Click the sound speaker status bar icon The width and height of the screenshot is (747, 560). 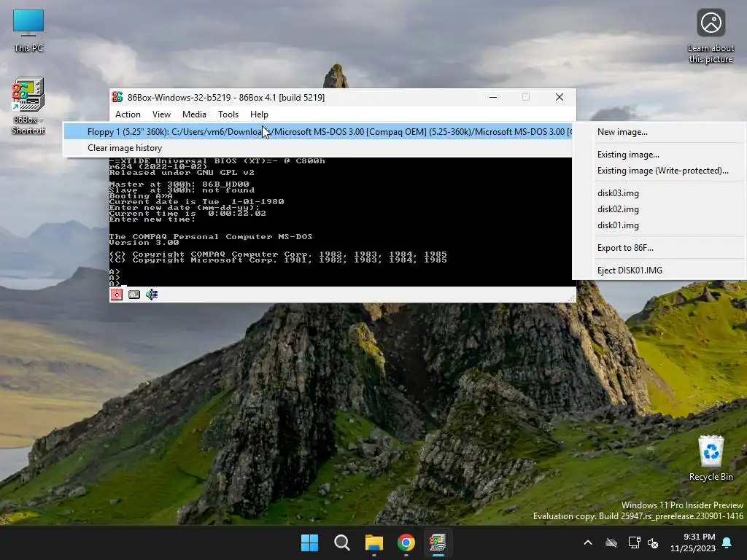pyautogui.click(x=152, y=295)
